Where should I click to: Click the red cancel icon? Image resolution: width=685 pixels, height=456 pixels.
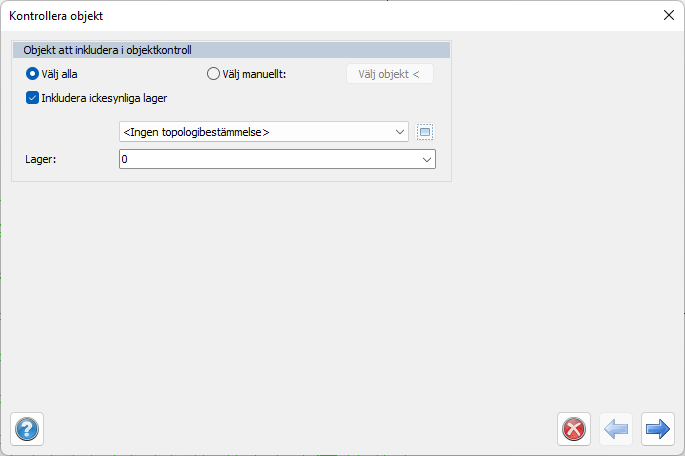coord(574,429)
